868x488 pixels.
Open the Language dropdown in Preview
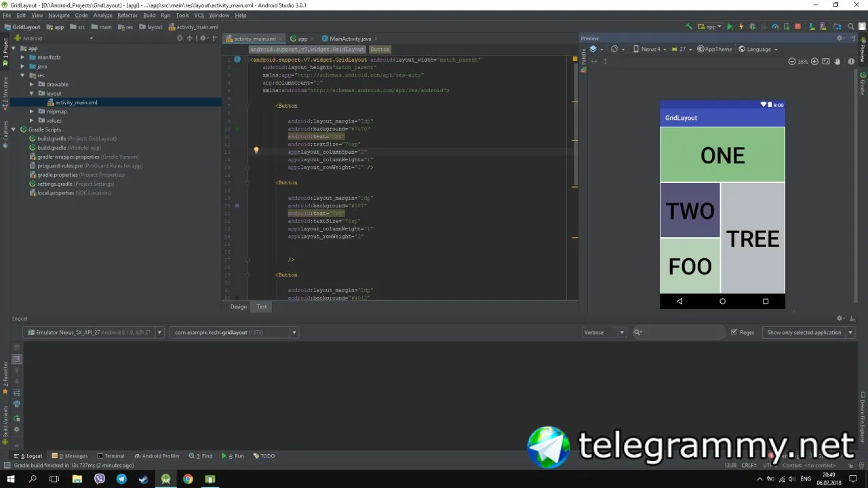tap(758, 49)
